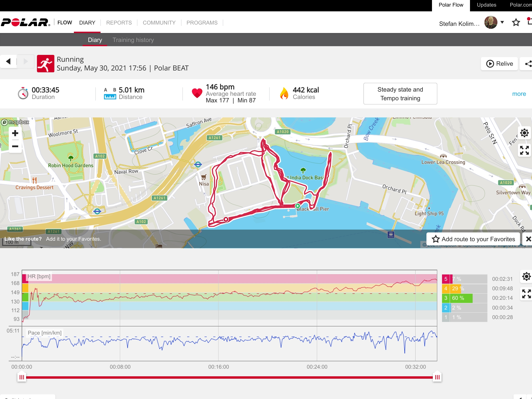532x399 pixels.
Task: Close the favorites route banner
Action: point(528,239)
